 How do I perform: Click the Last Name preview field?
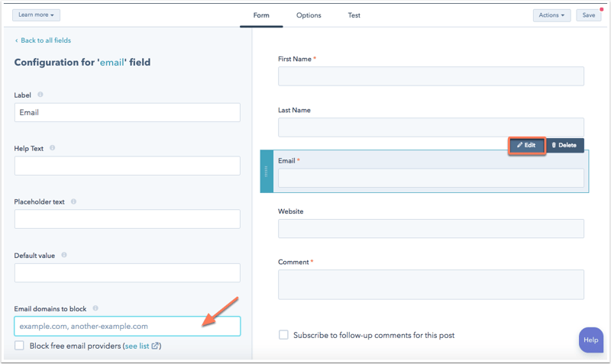point(431,127)
